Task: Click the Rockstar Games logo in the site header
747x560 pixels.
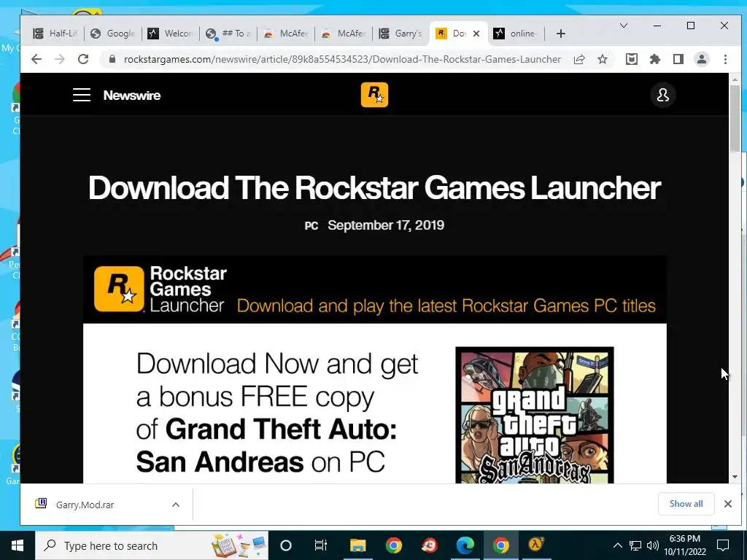Action: click(x=374, y=95)
